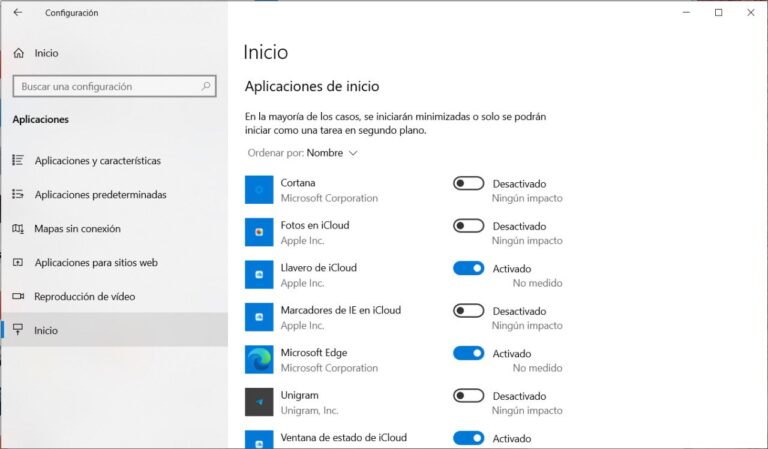Click the Unigram, Inc. publisher text
Screen dimensions: 768x449
309,410
